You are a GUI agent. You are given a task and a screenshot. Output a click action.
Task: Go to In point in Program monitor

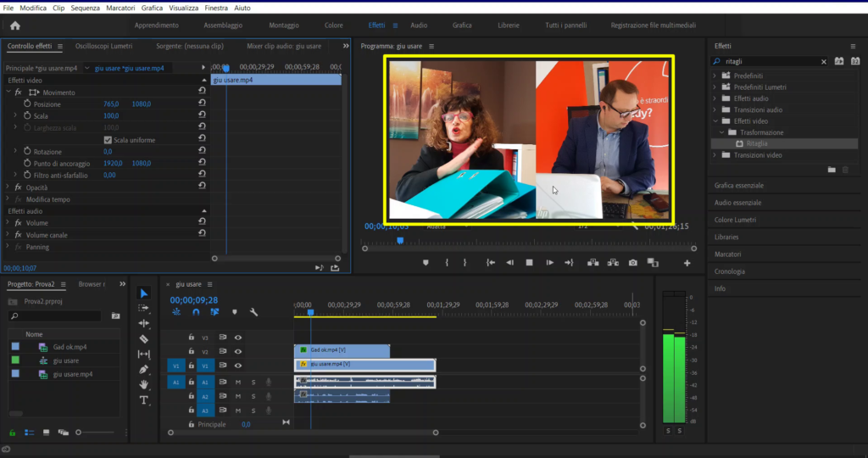(491, 263)
